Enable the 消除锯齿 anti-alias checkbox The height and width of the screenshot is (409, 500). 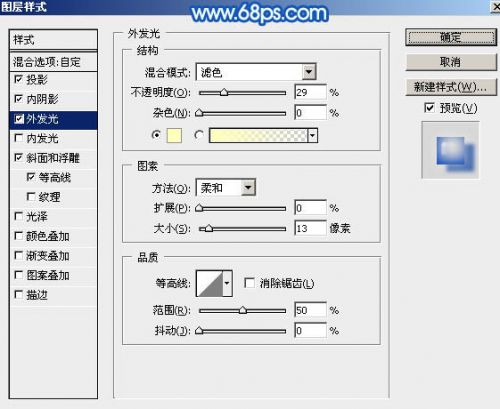click(249, 283)
